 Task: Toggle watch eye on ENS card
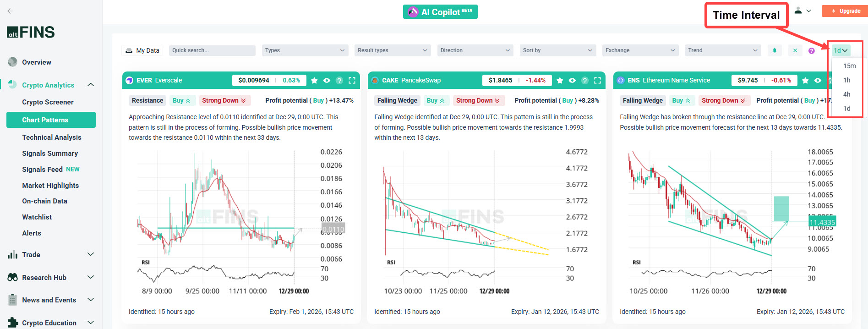[x=818, y=80]
